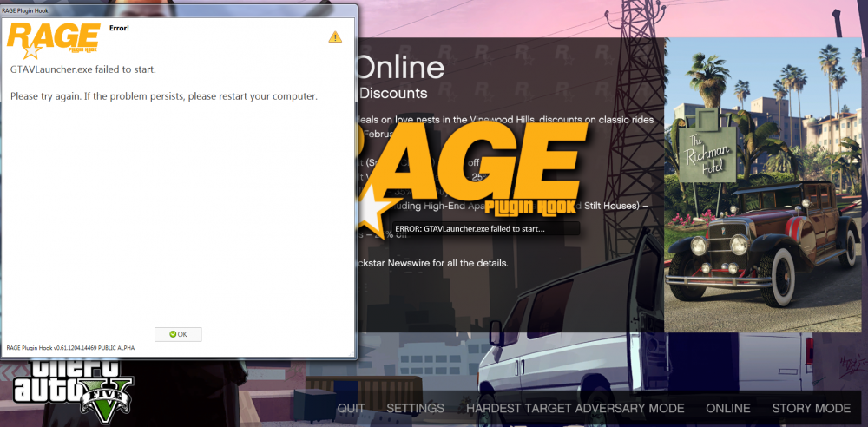Click the Grand Theft Auto V logo
The height and width of the screenshot is (427, 868).
pos(72,391)
